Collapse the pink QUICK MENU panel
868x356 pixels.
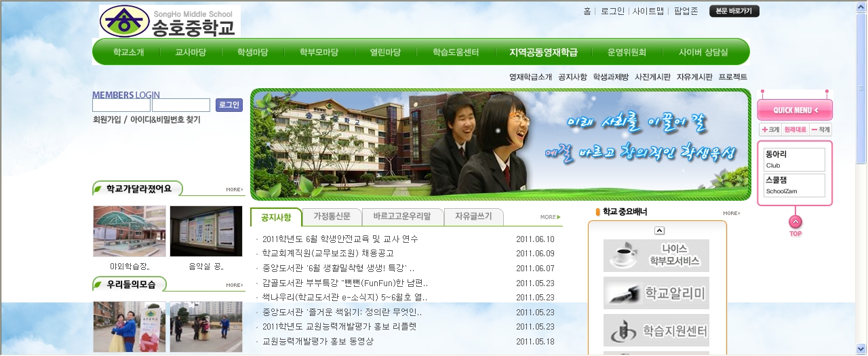click(795, 110)
